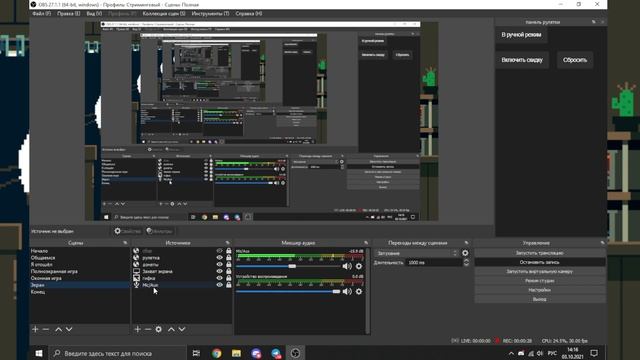The image size is (640, 360).
Task: Unlock the гифка source
Action: click(x=229, y=278)
